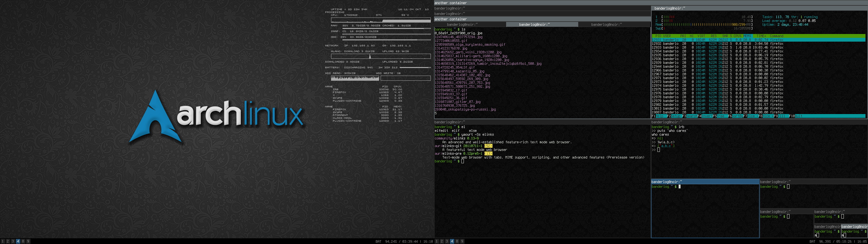Click 1316071807_gitler_07.jpg in the ls listing
Screen dimensions: 868x244
click(x=458, y=102)
